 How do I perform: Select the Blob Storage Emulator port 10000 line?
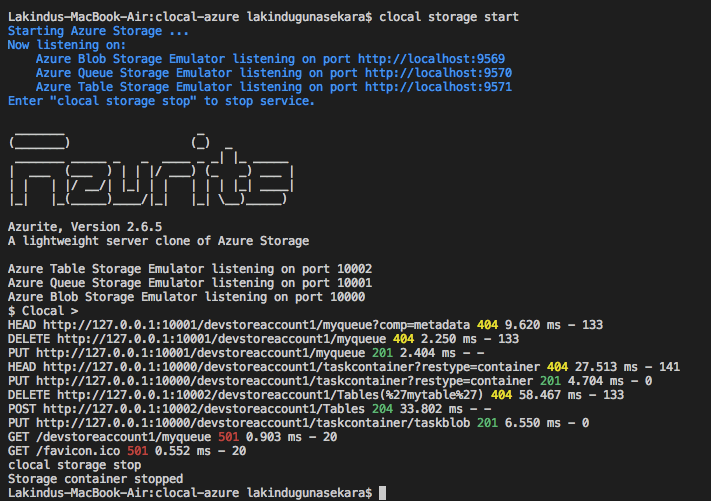coord(186,297)
